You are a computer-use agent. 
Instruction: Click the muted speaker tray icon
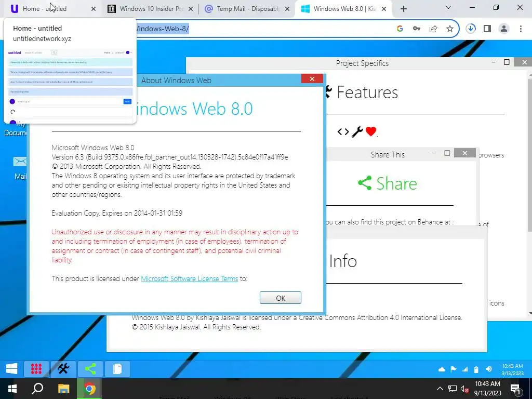tap(465, 389)
